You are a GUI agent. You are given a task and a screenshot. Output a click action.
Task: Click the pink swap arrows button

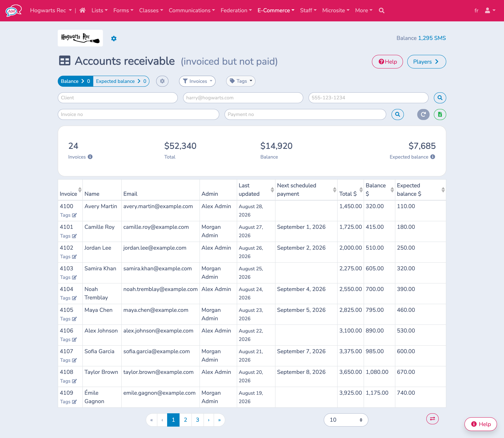click(x=432, y=419)
